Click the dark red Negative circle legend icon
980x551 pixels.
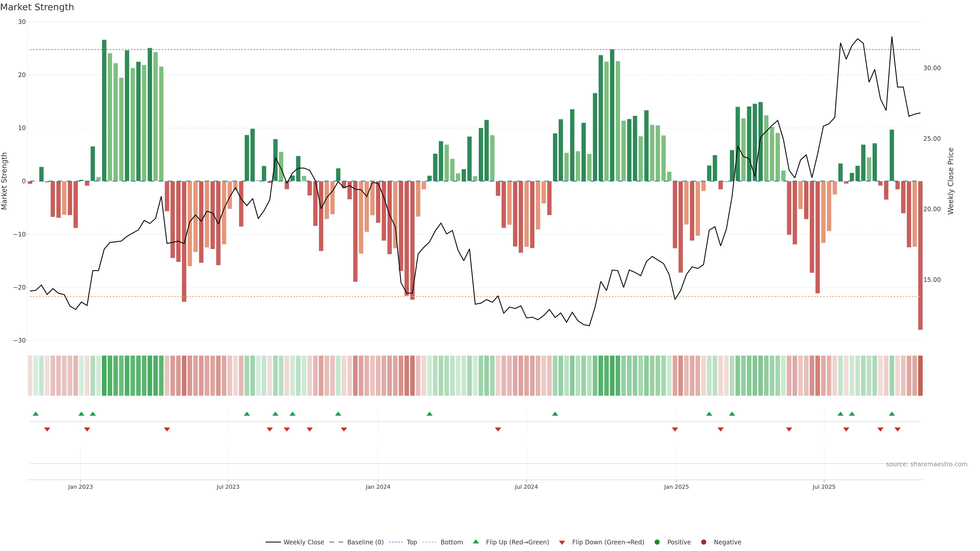click(703, 542)
